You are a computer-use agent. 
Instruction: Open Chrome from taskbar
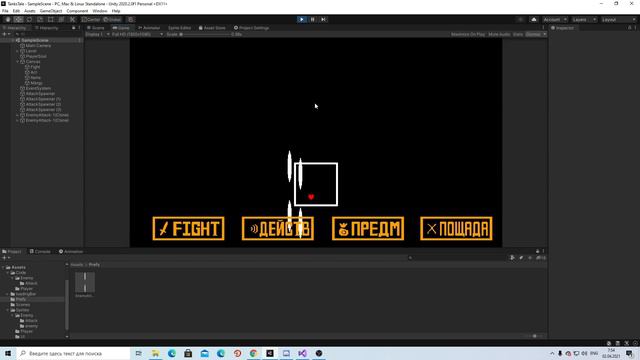(x=253, y=353)
